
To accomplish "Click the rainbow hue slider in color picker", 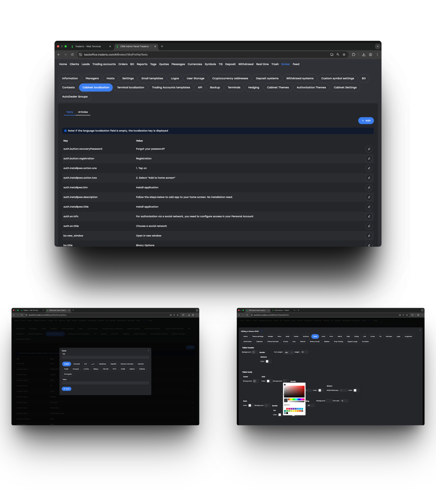I will tap(296, 399).
